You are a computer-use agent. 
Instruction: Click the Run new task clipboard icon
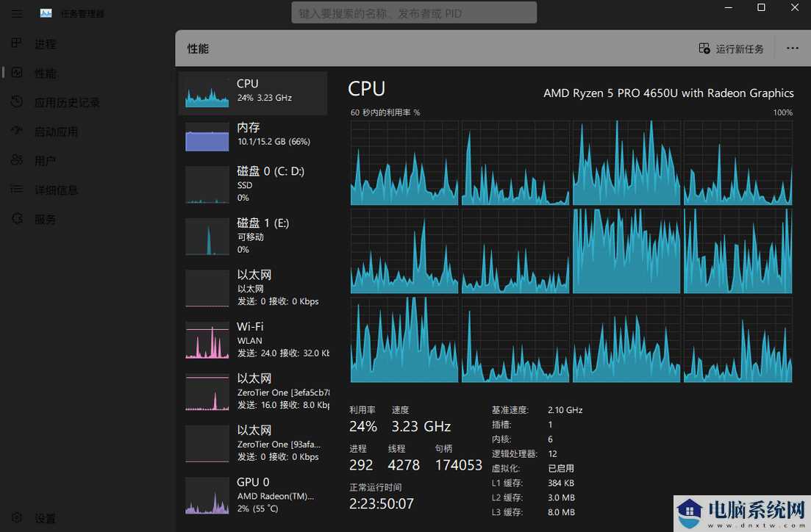pos(703,48)
